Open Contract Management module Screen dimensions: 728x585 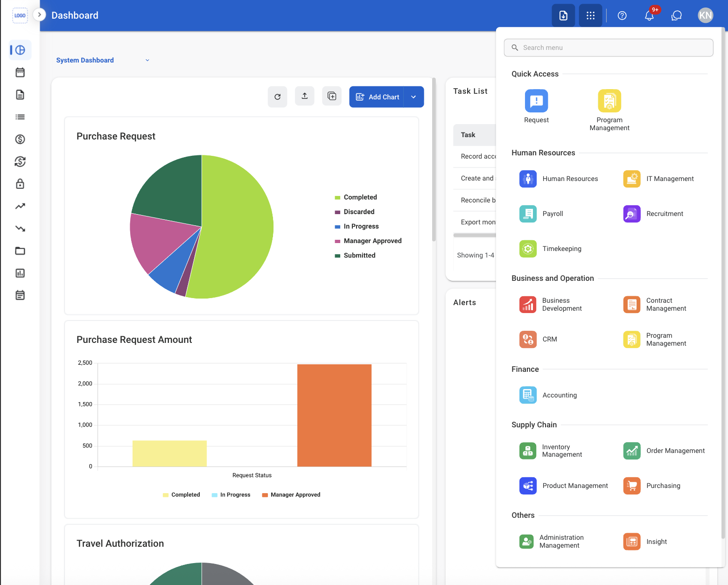pyautogui.click(x=655, y=305)
